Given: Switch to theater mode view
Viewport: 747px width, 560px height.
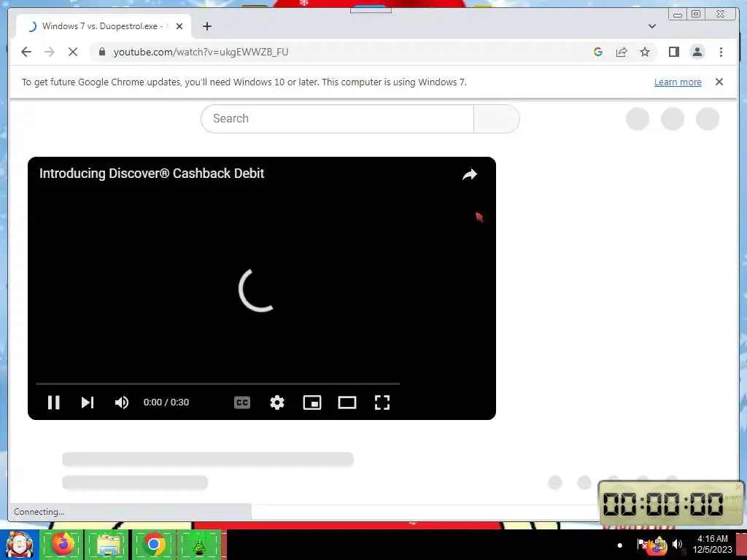Looking at the screenshot, I should point(347,402).
